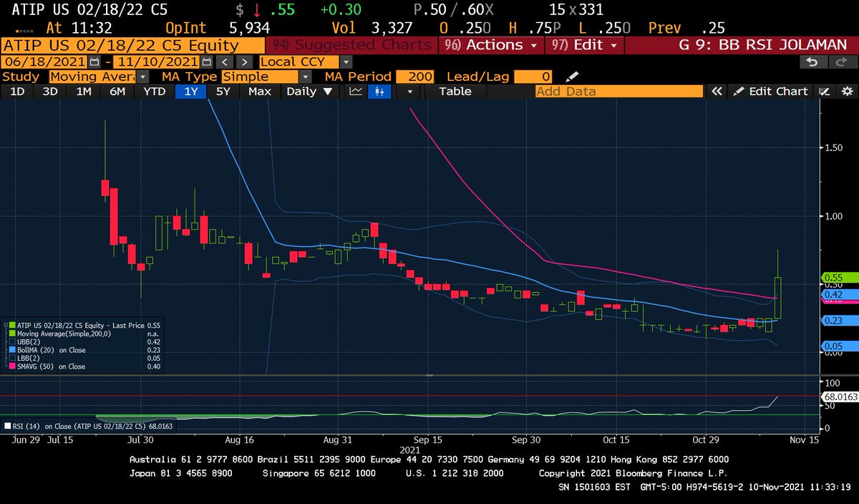859x504 pixels.
Task: Select the YTD range tab
Action: coord(154,91)
